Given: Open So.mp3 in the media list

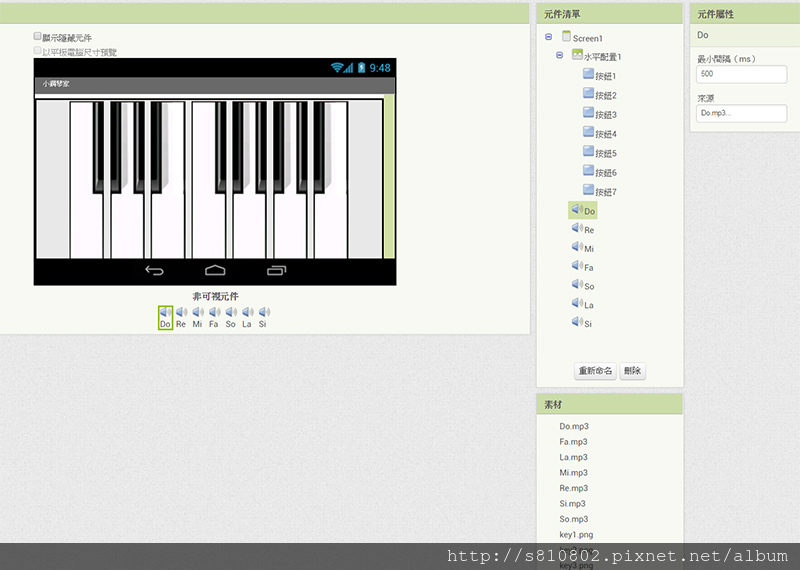Looking at the screenshot, I should (574, 519).
